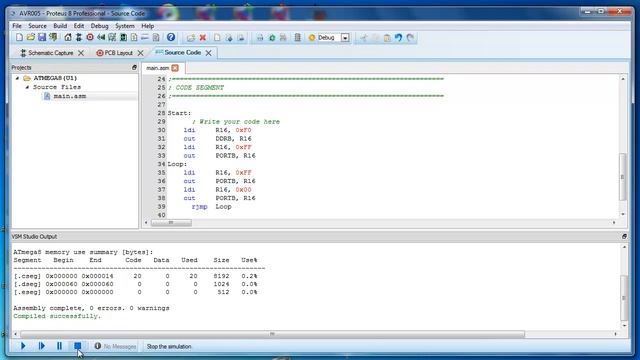Go to the Home Page icon

[x=68, y=38]
